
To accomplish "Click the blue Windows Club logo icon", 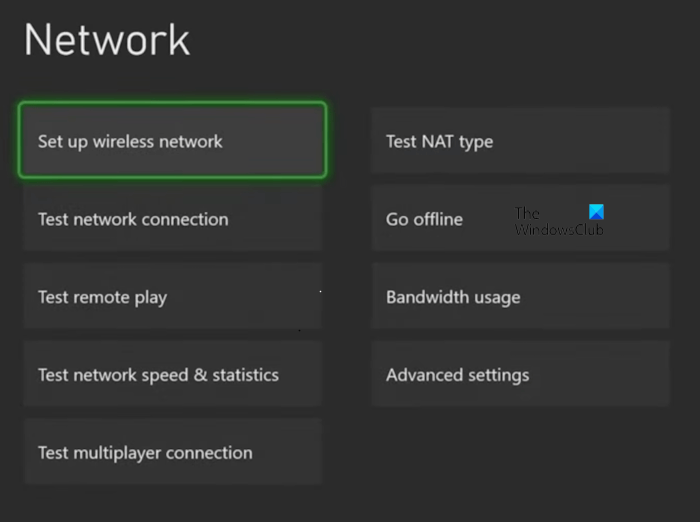I will pos(597,212).
